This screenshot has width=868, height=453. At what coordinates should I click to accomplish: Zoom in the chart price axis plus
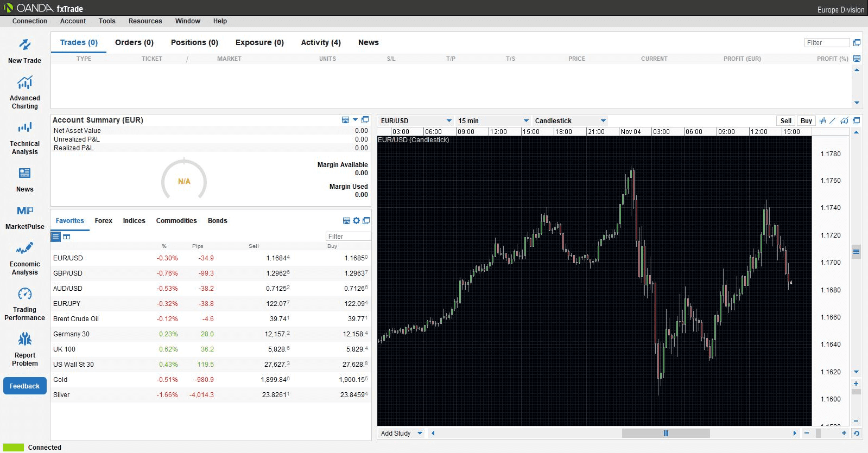pyautogui.click(x=856, y=384)
